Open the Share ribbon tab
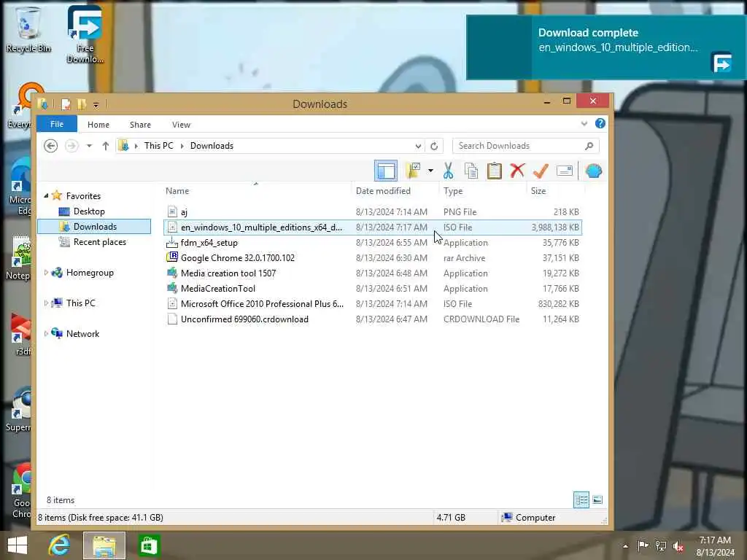Image resolution: width=747 pixels, height=560 pixels. [x=140, y=124]
